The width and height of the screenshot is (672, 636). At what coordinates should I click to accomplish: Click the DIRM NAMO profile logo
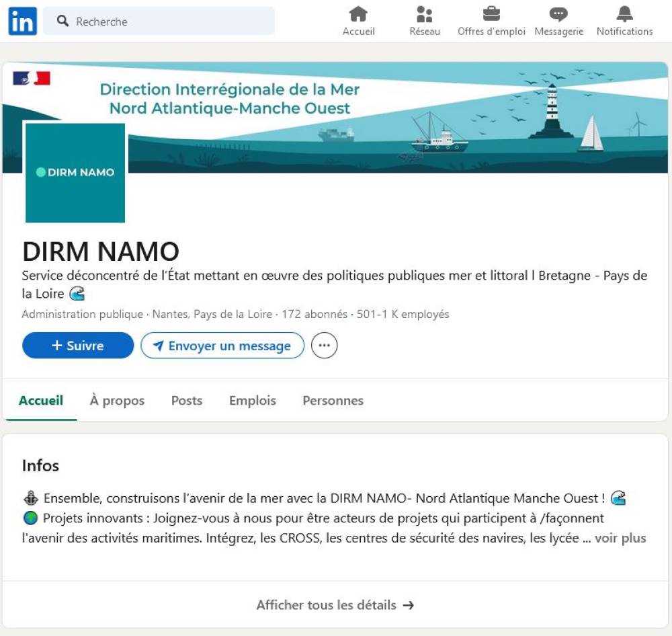[75, 172]
